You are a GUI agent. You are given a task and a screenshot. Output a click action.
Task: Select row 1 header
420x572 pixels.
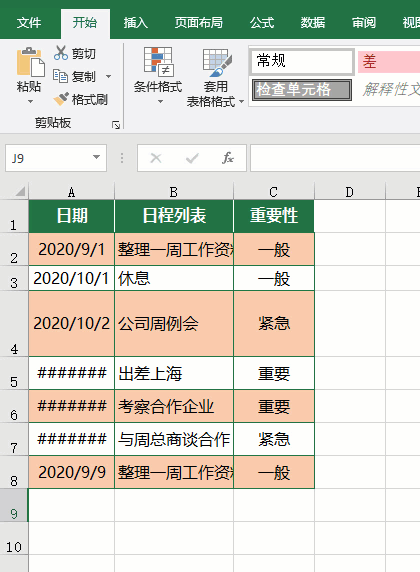tap(14, 216)
